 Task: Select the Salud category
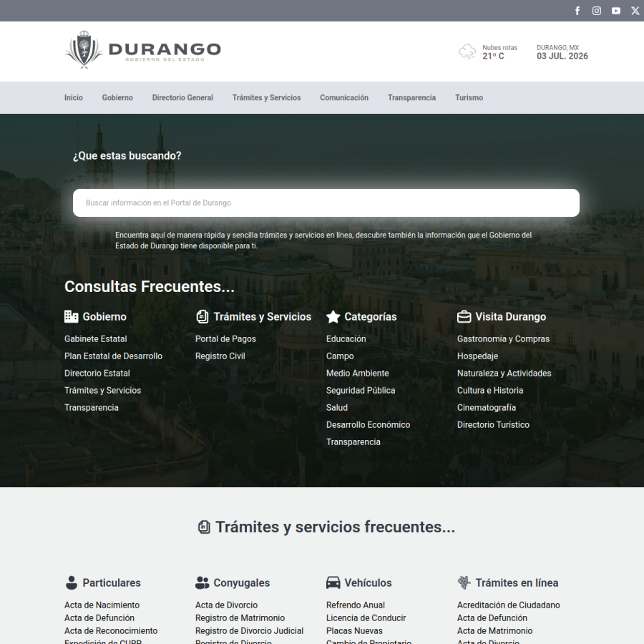pyautogui.click(x=337, y=408)
